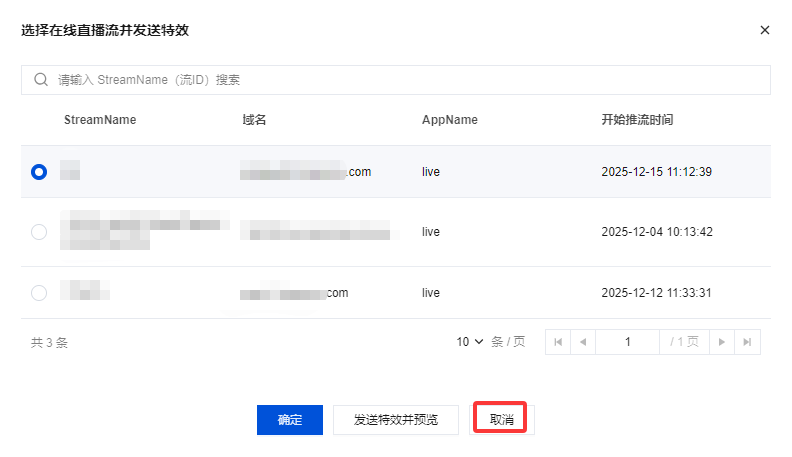Go to previous page of results
Viewport: 792px width, 457px height.
pyautogui.click(x=582, y=342)
